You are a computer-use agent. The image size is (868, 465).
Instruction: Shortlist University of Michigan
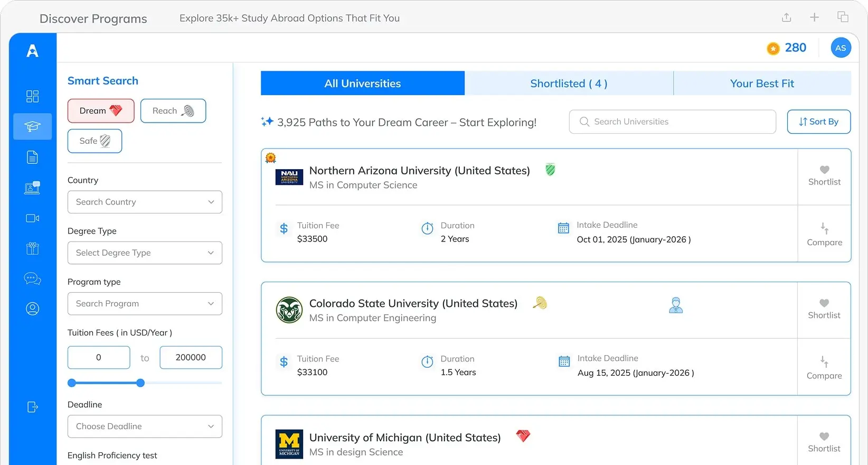824,442
